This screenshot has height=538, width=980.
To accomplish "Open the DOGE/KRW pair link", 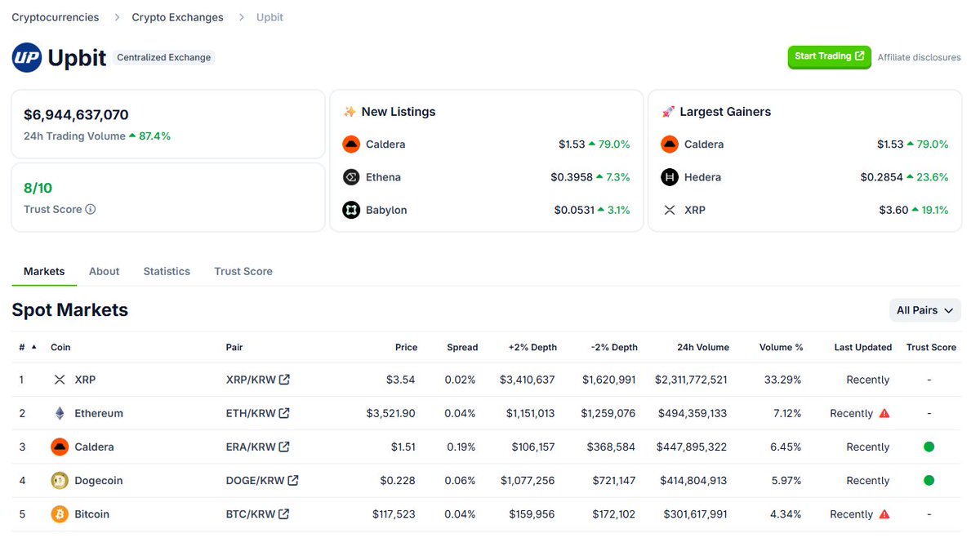I will (262, 480).
